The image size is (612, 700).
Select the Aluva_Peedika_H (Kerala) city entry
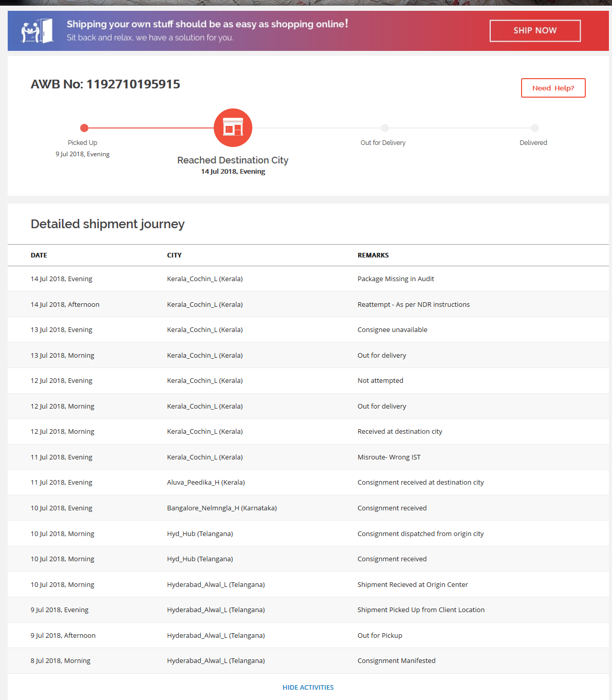[206, 483]
